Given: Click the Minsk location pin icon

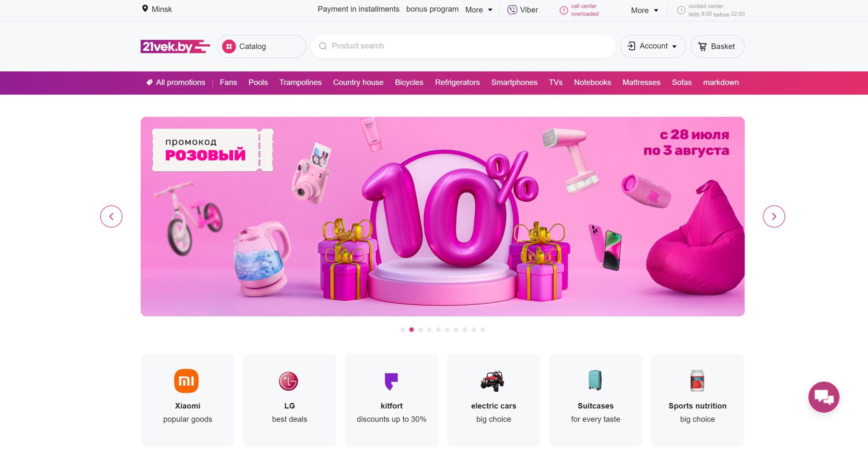Looking at the screenshot, I should (x=145, y=9).
